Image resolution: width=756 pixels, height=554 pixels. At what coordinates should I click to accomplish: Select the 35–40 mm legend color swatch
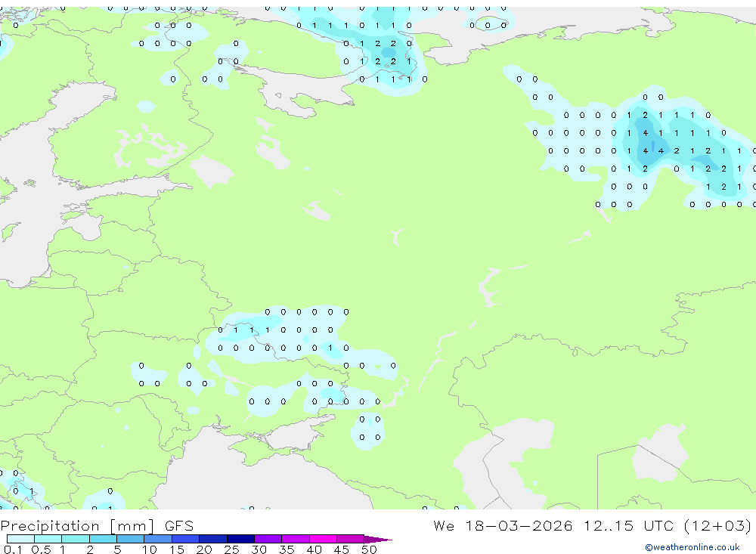point(296,539)
